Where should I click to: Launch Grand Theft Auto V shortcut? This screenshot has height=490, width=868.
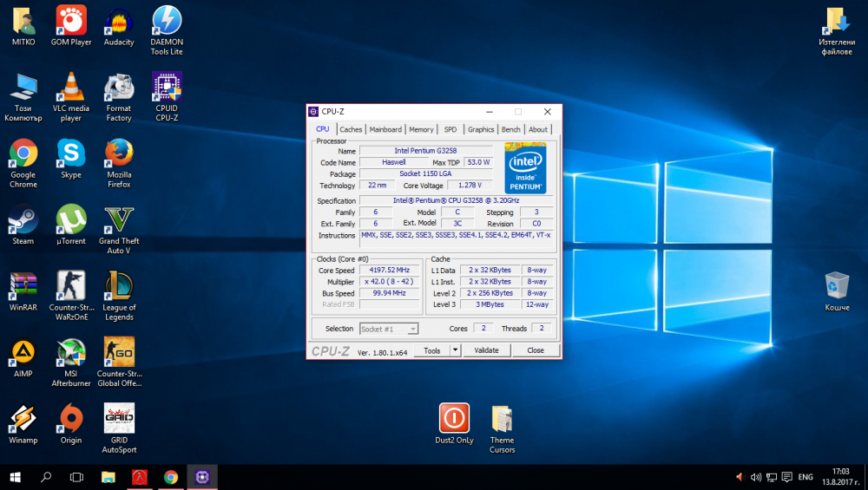[x=119, y=230]
